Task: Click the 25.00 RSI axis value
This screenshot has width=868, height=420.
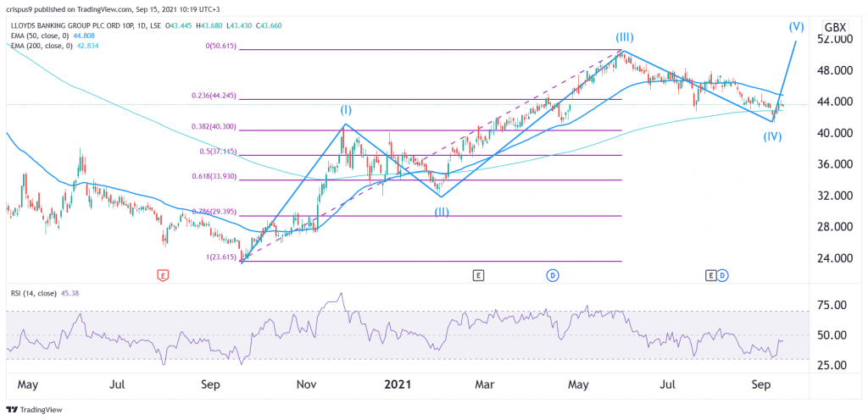Action: coord(833,365)
